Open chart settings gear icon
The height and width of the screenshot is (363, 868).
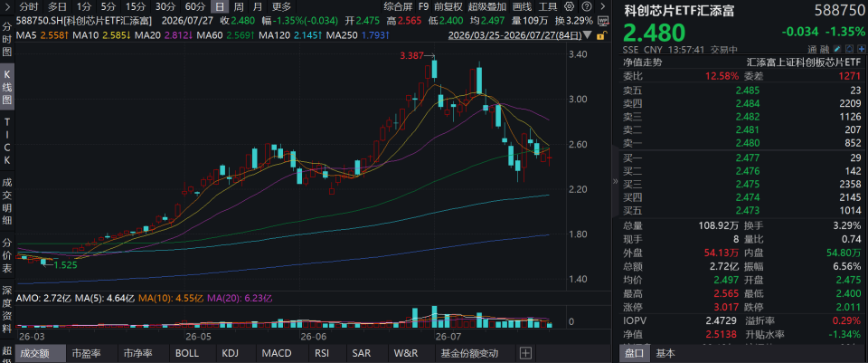[x=569, y=6]
